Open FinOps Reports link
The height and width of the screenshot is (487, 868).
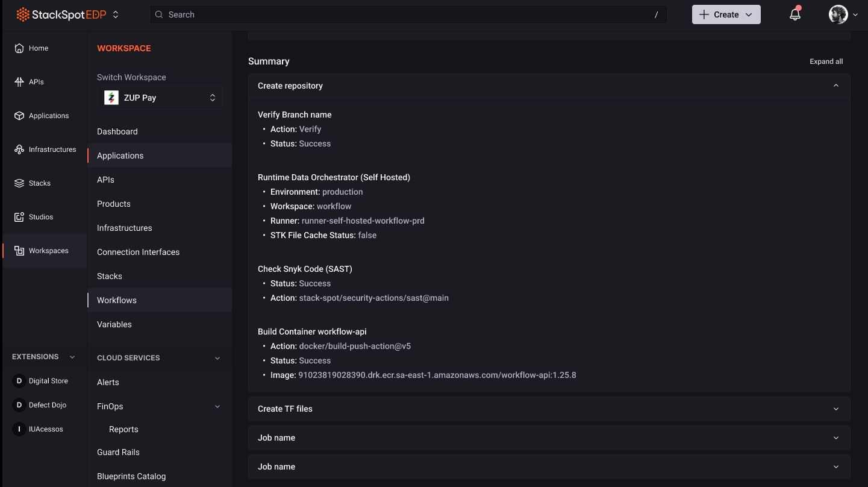[x=123, y=429]
